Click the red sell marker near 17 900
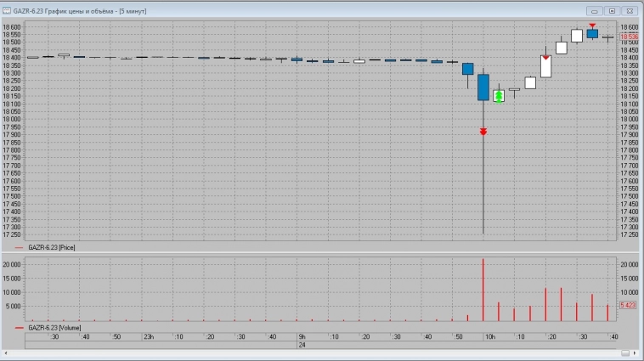The height and width of the screenshot is (361, 644). [x=483, y=132]
